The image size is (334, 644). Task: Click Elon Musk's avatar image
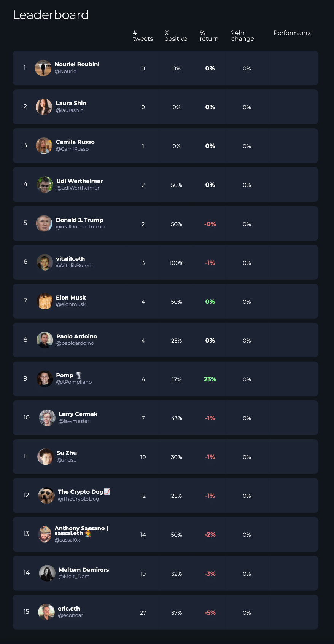pyautogui.click(x=45, y=301)
